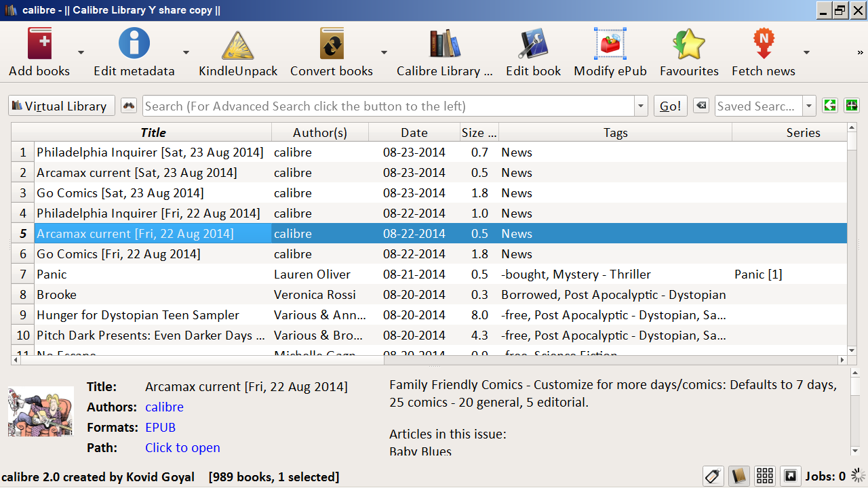Viewport: 868px width, 488px height.
Task: Click the 'Veronica Rossi' author cell
Action: tap(320, 295)
